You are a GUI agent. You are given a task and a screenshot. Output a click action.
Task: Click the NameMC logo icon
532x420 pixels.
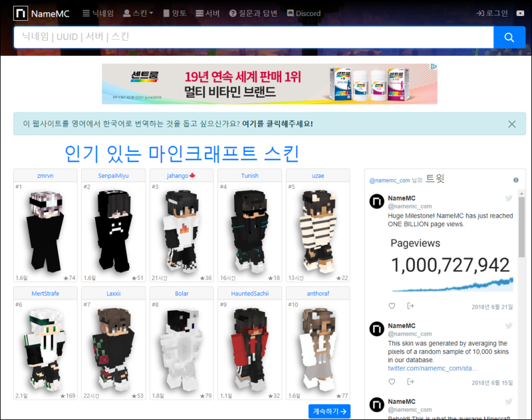coord(21,13)
